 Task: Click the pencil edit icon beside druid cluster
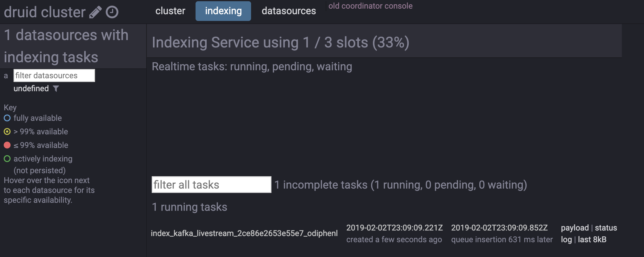click(95, 12)
